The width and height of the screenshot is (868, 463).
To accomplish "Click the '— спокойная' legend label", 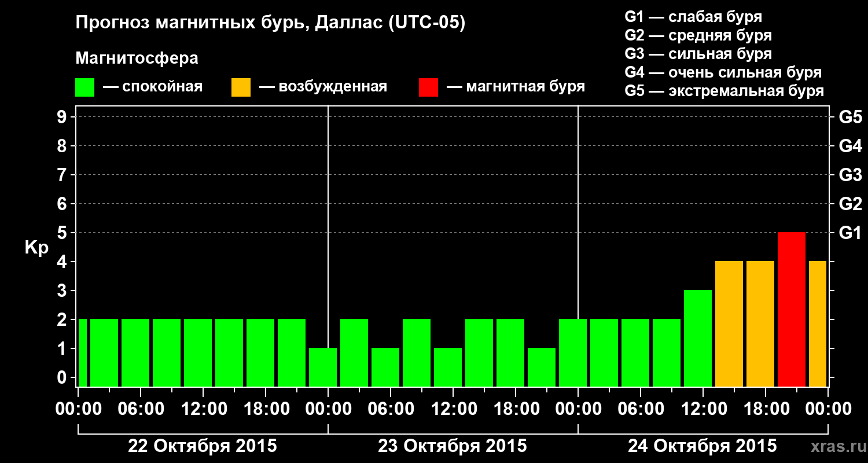I will coord(153,87).
